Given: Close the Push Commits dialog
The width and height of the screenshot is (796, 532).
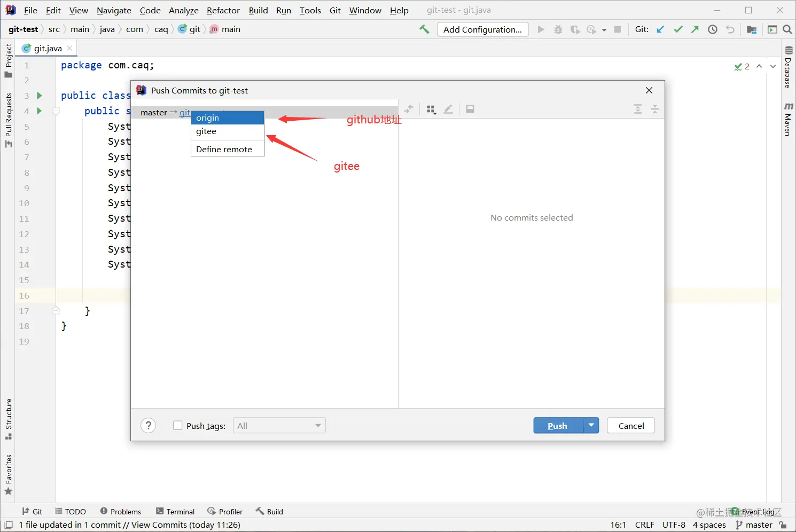Looking at the screenshot, I should pyautogui.click(x=649, y=90).
